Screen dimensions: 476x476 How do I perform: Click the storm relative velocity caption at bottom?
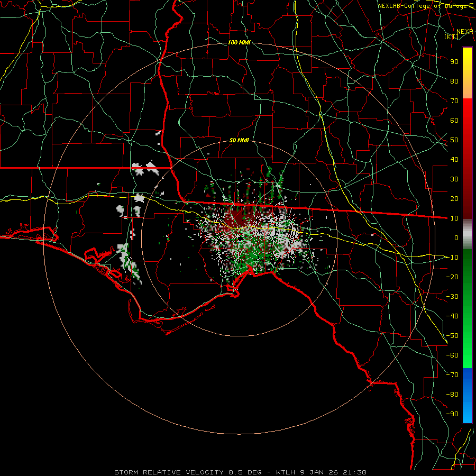[240, 472]
